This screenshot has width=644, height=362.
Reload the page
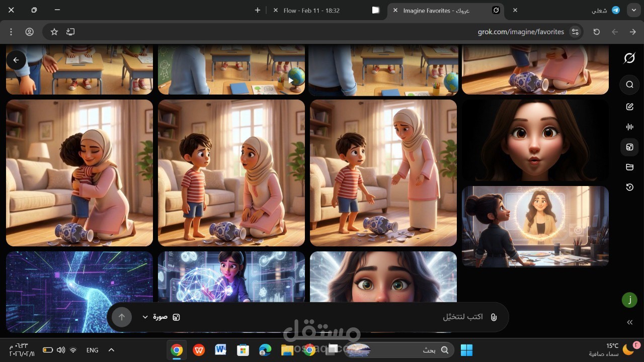(x=597, y=32)
